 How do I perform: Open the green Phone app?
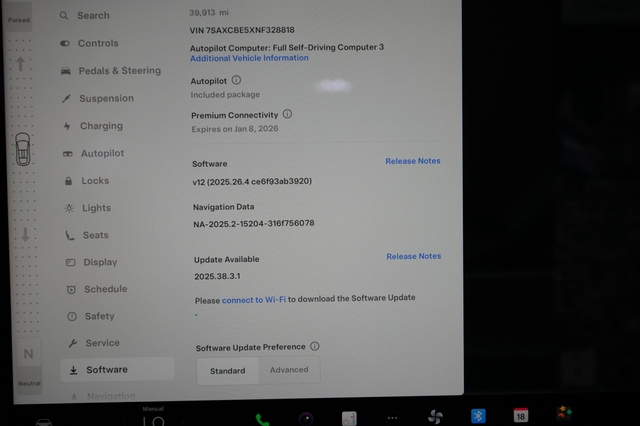(x=262, y=419)
